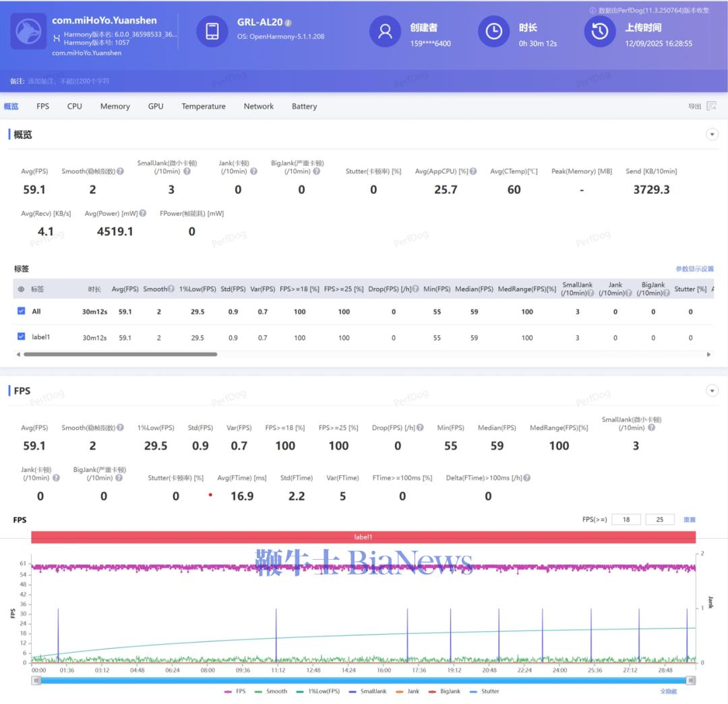Click the duration clock icon

(493, 31)
